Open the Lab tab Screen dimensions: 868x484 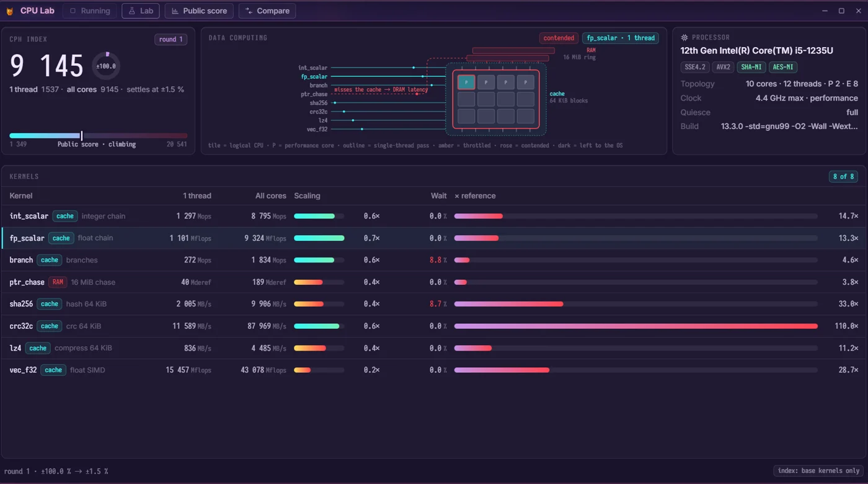pyautogui.click(x=141, y=11)
